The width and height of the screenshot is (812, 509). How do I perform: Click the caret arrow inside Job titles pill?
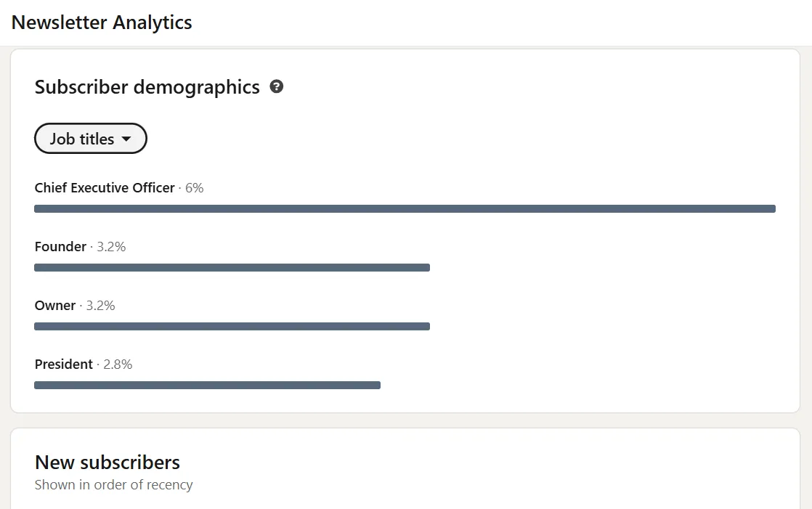[x=126, y=139]
